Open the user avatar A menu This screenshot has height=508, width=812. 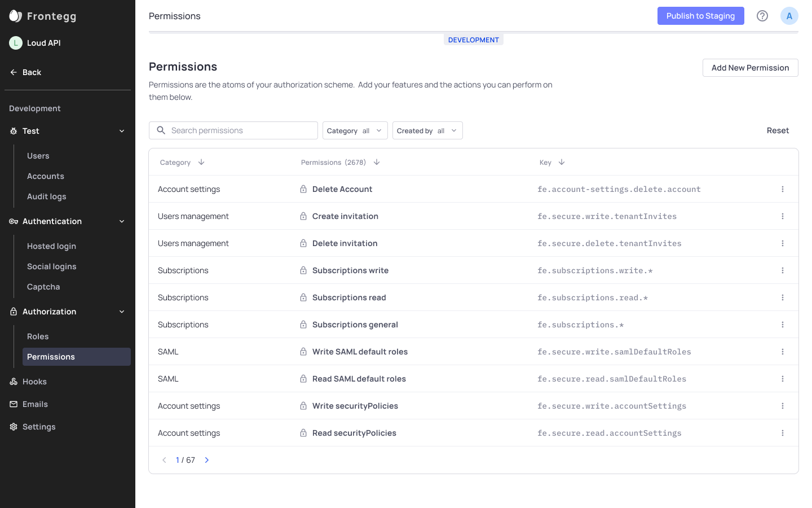pos(789,16)
